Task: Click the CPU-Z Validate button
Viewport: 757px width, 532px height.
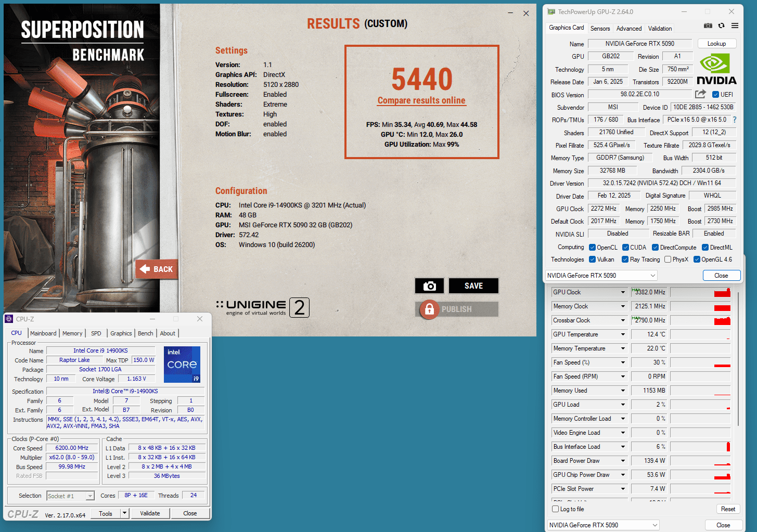Action: pyautogui.click(x=150, y=513)
